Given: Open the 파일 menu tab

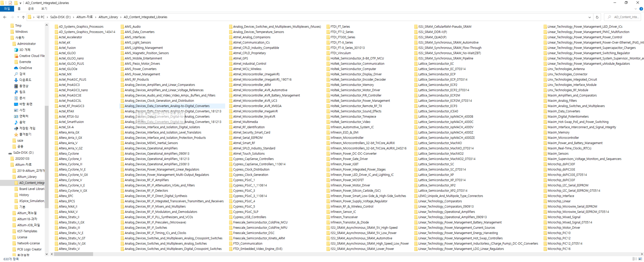Looking at the screenshot, I should tap(7, 9).
